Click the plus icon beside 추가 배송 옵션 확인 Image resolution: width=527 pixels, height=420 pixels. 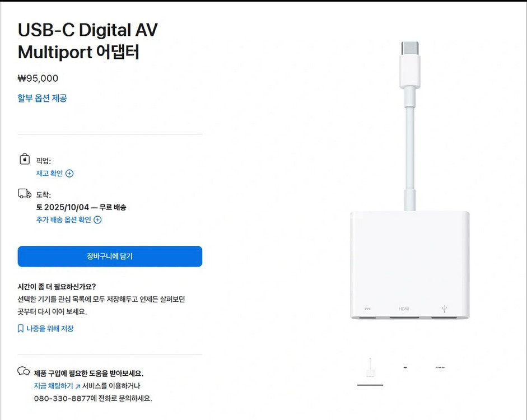click(x=97, y=220)
